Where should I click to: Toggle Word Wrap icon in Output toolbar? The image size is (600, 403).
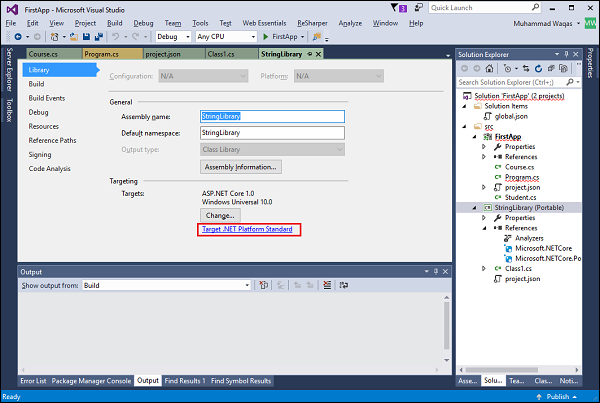(344, 285)
